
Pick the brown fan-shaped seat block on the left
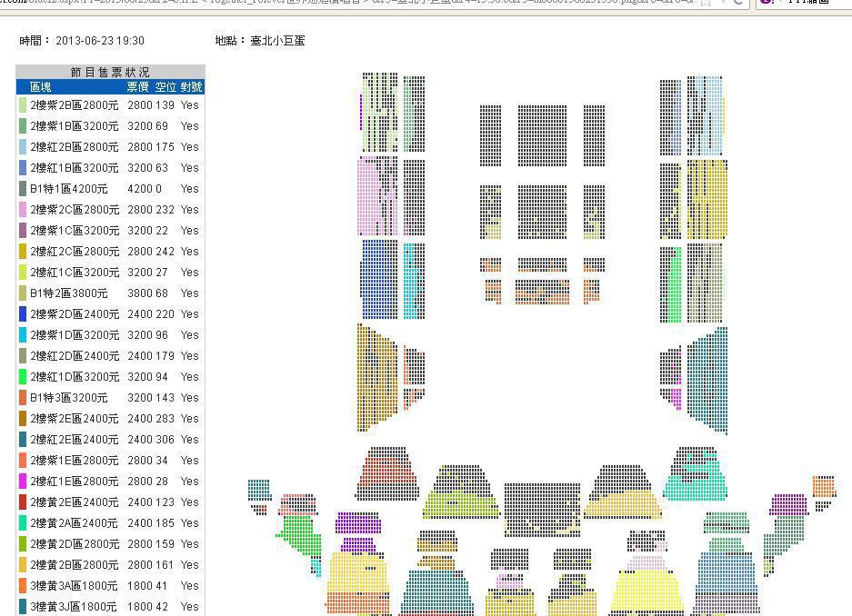tap(377, 378)
